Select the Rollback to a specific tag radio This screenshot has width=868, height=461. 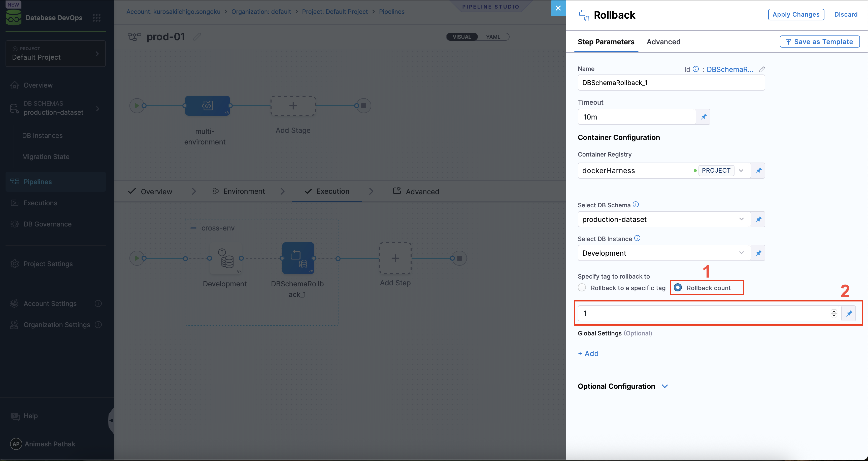[x=582, y=288]
